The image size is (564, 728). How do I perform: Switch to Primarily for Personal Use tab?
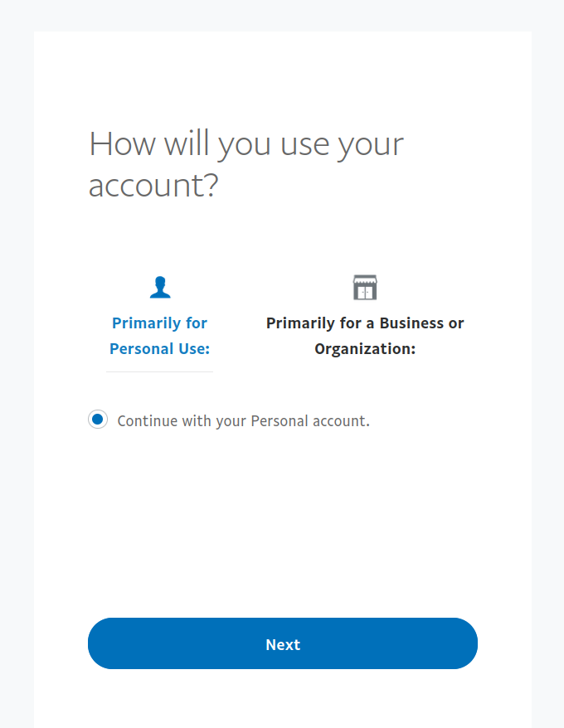(159, 335)
